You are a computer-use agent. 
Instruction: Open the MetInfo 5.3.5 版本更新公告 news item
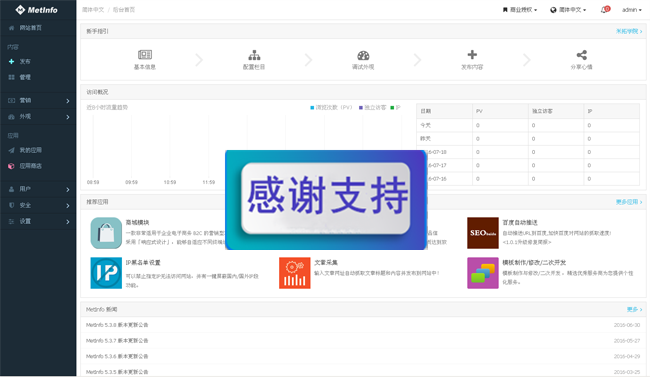[117, 372]
